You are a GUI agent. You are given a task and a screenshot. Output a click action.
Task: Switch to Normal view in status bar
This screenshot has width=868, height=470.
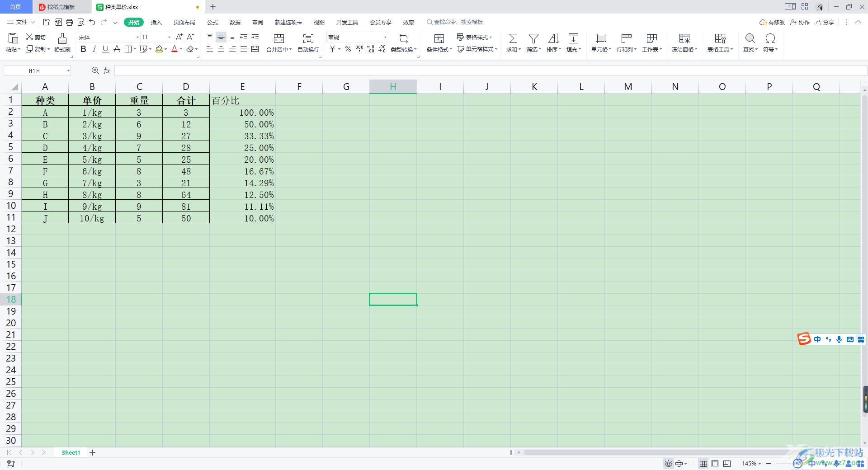tap(703, 464)
